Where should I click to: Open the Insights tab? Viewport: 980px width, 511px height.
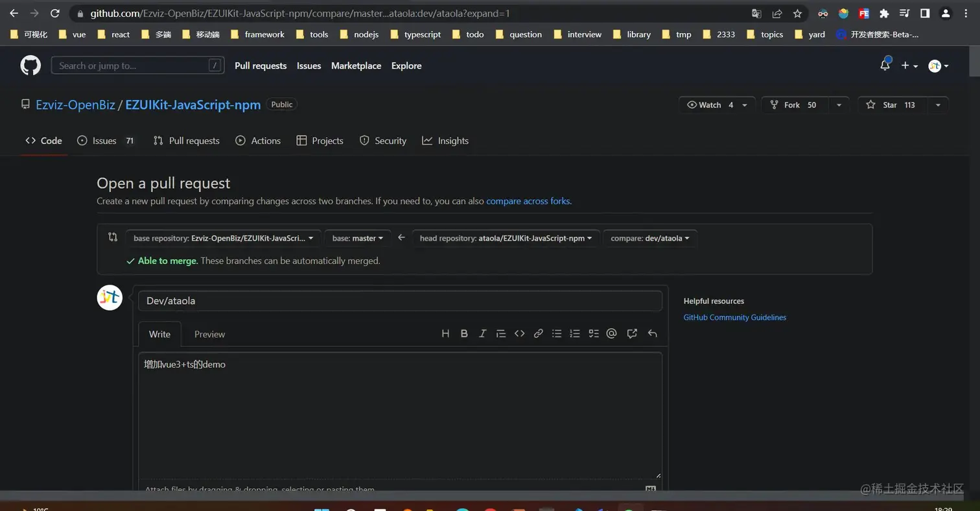click(445, 141)
